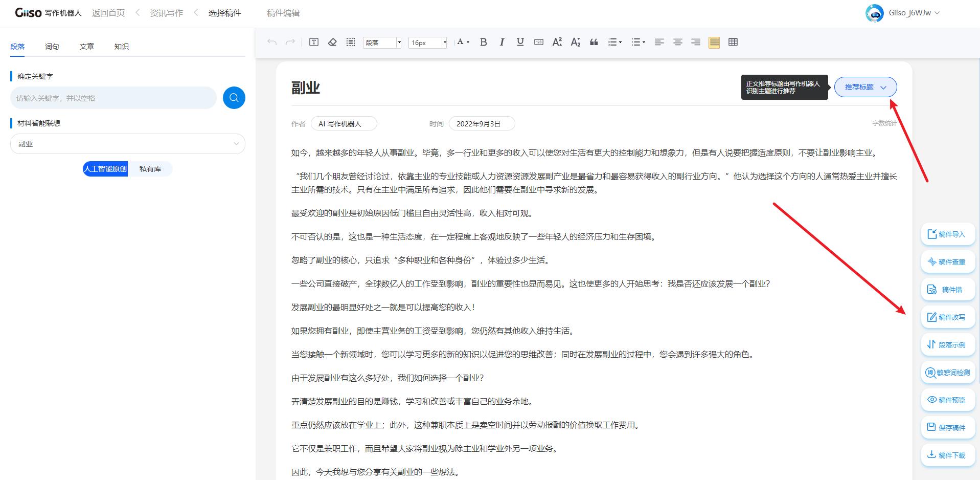Click the superscript A² icon
980x480 pixels.
(557, 42)
